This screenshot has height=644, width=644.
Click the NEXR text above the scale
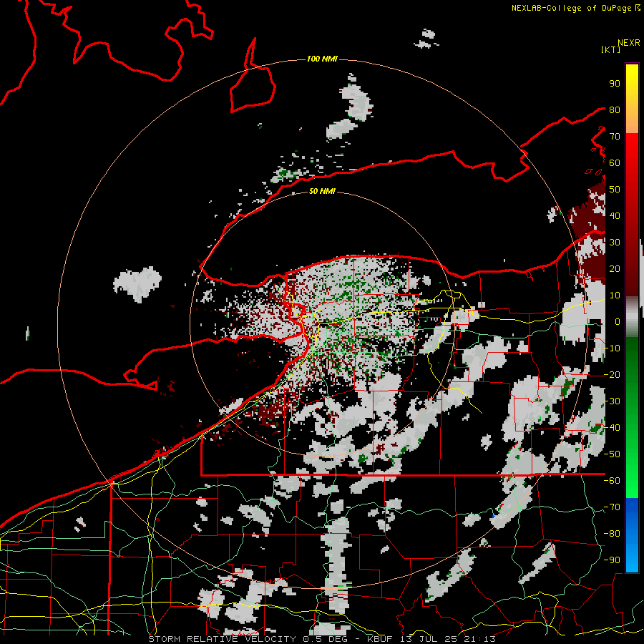click(629, 43)
